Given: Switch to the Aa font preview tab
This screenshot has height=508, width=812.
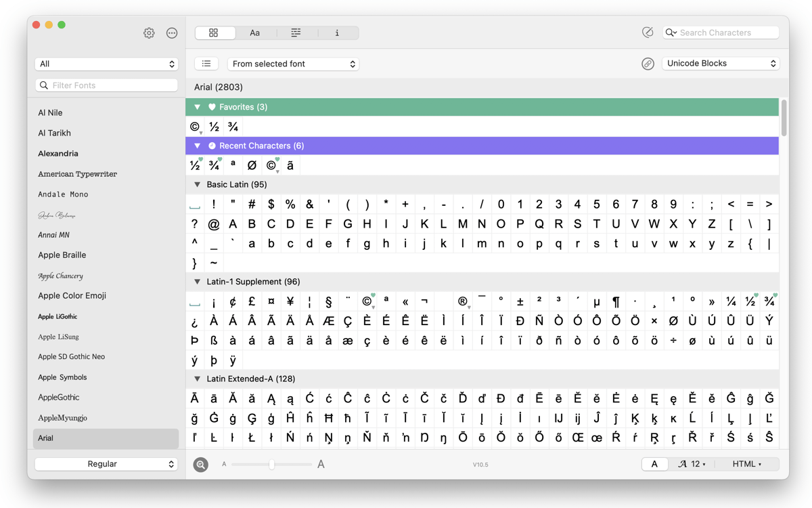Looking at the screenshot, I should tap(254, 33).
